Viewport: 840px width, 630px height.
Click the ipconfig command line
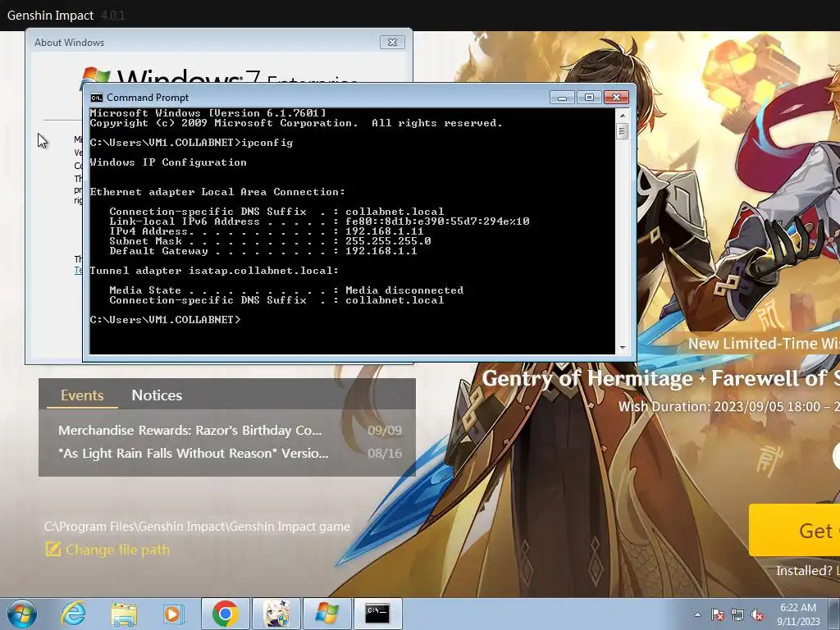[x=191, y=143]
